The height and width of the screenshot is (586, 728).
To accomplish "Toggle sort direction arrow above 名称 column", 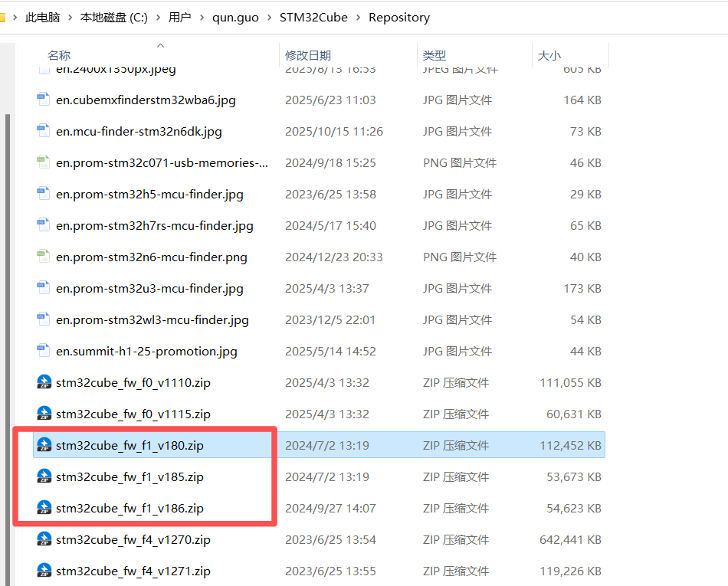I will click(x=161, y=45).
